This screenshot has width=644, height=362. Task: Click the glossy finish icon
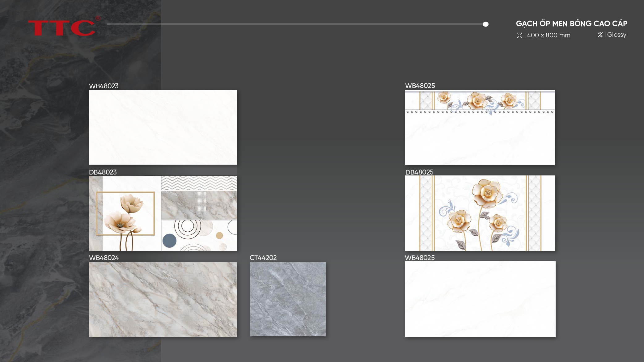click(x=600, y=35)
